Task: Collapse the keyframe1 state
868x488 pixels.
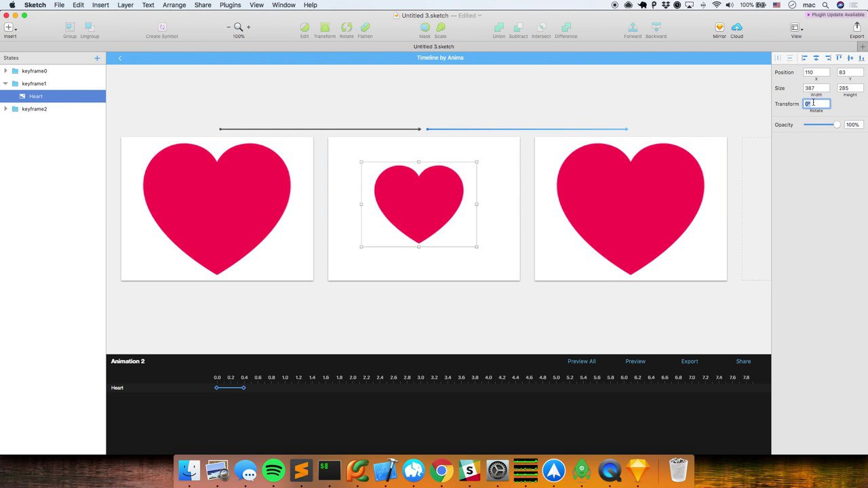Action: pyautogui.click(x=6, y=84)
